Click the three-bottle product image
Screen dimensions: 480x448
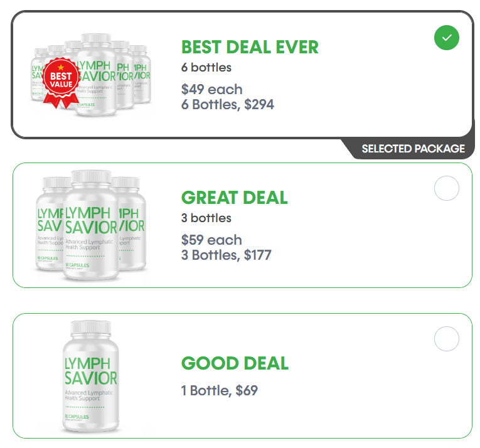[x=91, y=225]
